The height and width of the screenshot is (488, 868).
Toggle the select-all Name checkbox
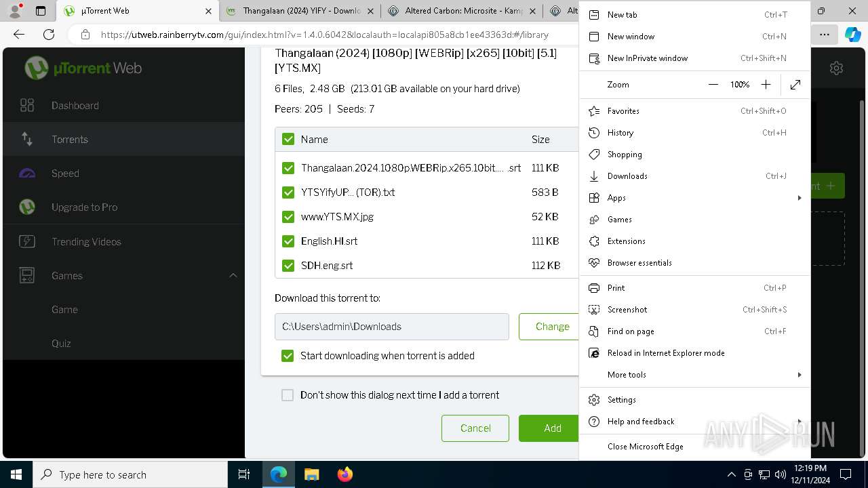[288, 139]
